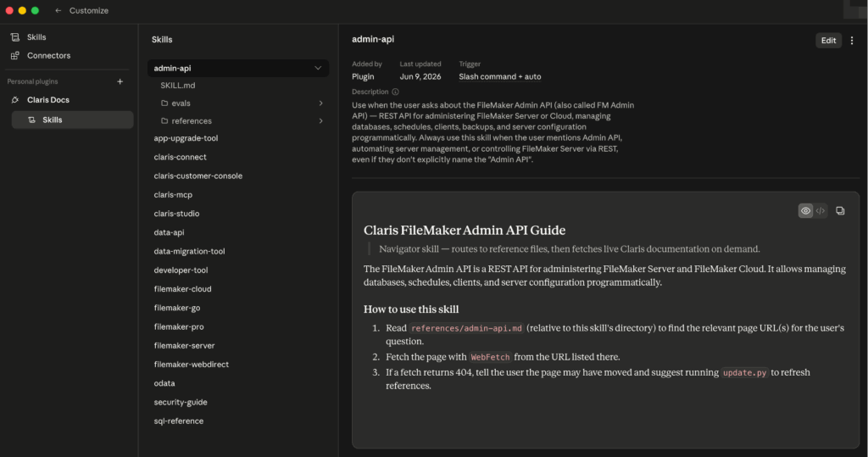Select the claris-customer-console skill
The image size is (868, 457).
tap(198, 176)
